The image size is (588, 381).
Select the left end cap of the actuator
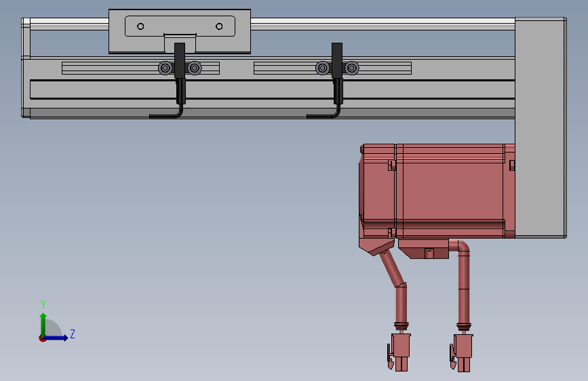[x=26, y=68]
